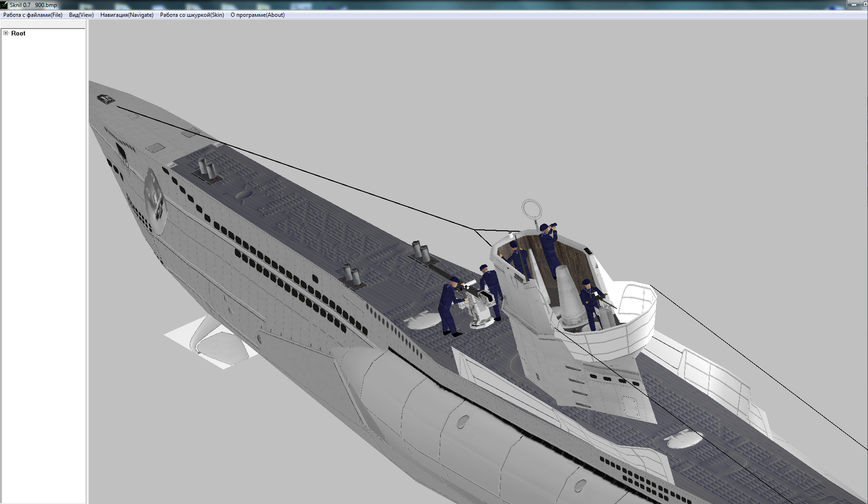Screen dimensions: 868x504
Task: Open the О программе (About) menu
Action: [x=258, y=15]
